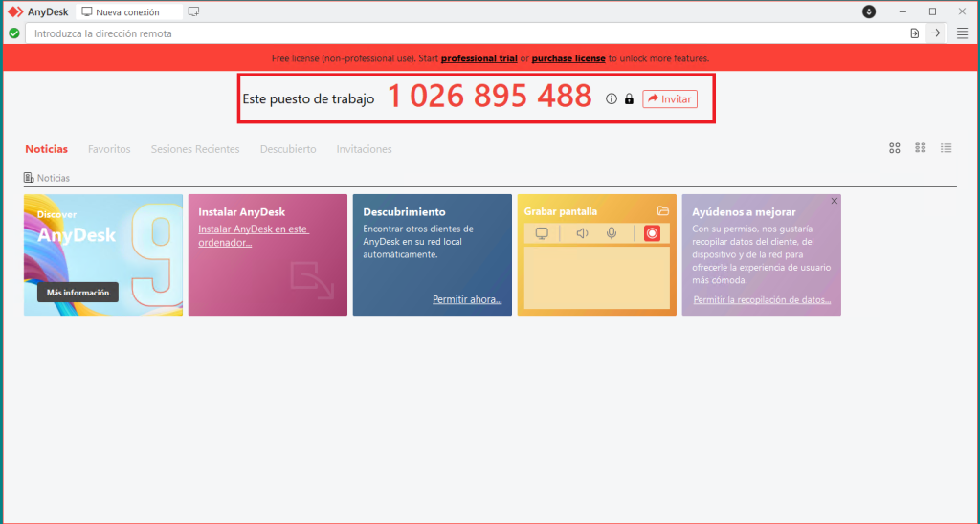Viewport: 980px width, 524px height.
Task: Click the connect arrow button
Action: 936,33
